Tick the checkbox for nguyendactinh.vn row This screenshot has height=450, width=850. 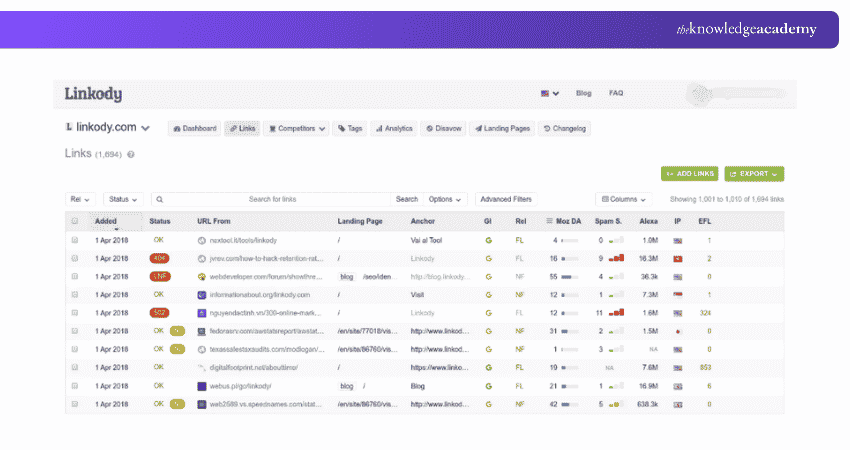click(x=75, y=313)
